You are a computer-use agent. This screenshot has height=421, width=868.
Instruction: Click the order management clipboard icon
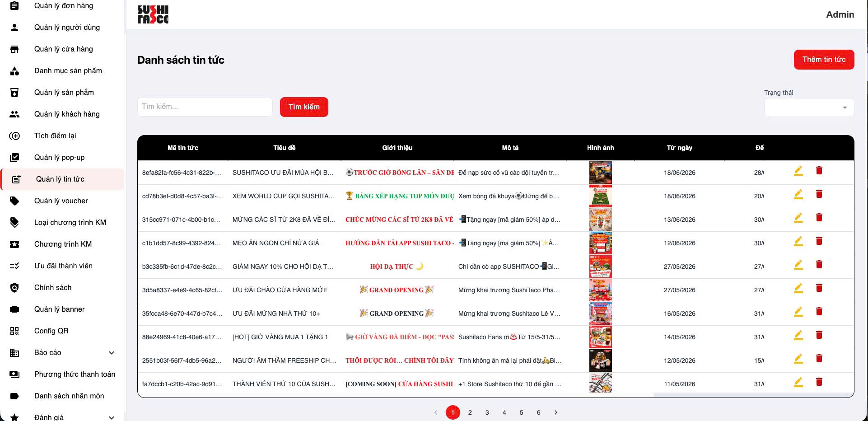(x=14, y=5)
